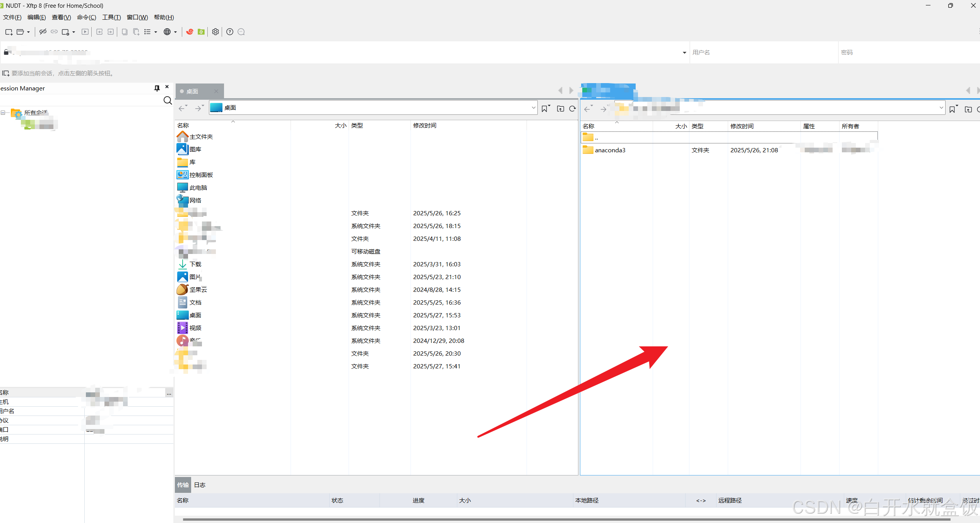Pin the Session Manager panel

pos(157,88)
